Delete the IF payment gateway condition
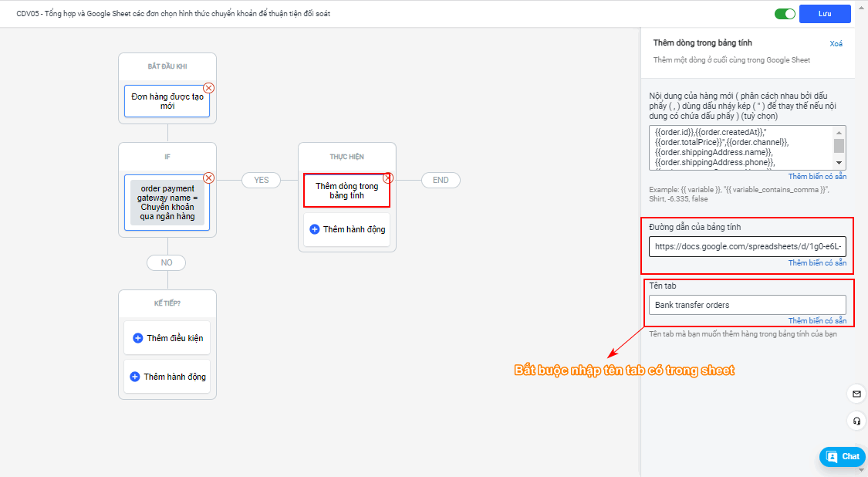This screenshot has height=477, width=868. point(208,178)
